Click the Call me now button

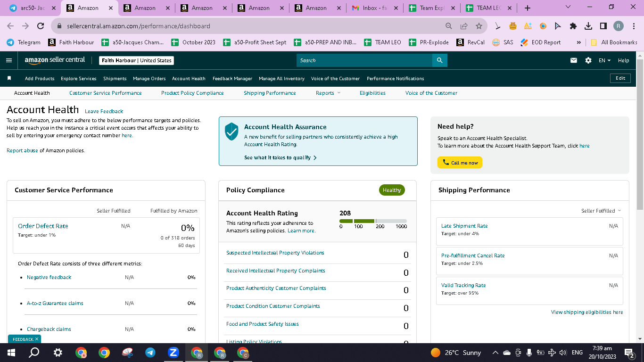(460, 163)
